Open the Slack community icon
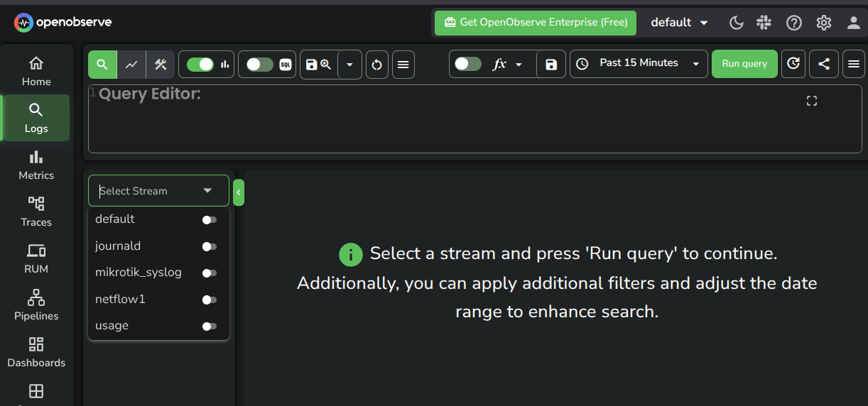The height and width of the screenshot is (406, 868). coord(764,23)
